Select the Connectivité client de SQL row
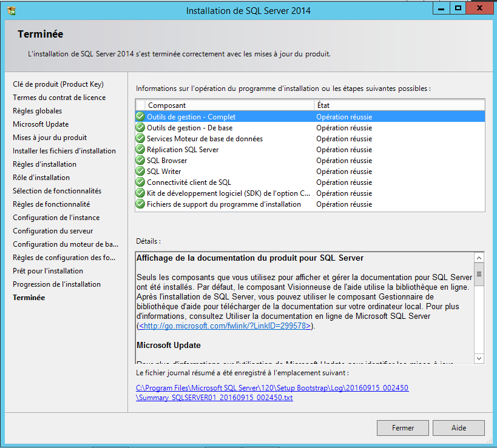497x448 pixels. coord(310,182)
